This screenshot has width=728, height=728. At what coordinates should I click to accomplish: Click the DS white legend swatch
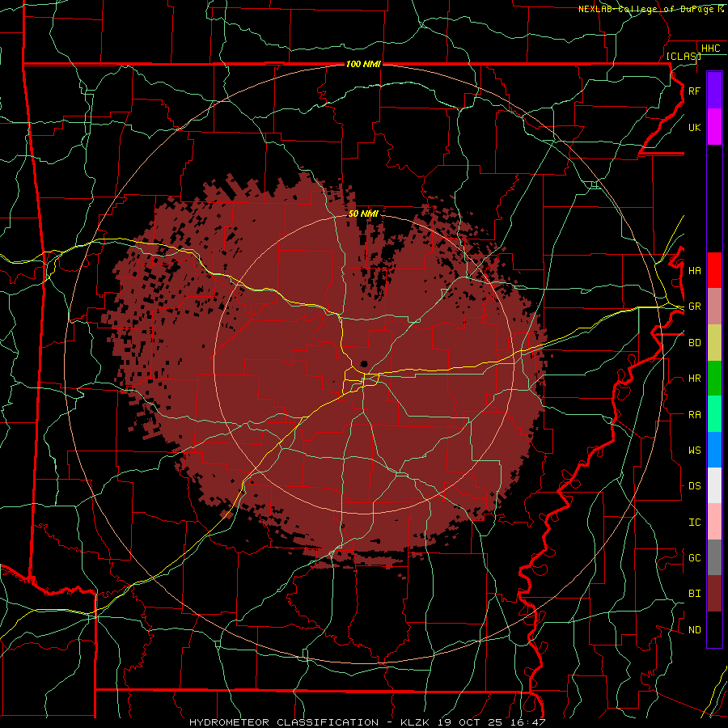click(714, 485)
